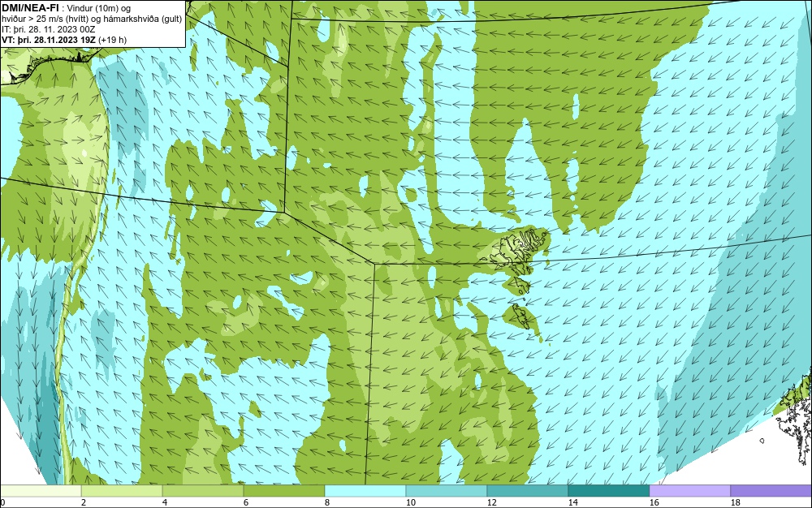The image size is (812, 508).
Task: Click the legend value label '14'
Action: pos(572,502)
